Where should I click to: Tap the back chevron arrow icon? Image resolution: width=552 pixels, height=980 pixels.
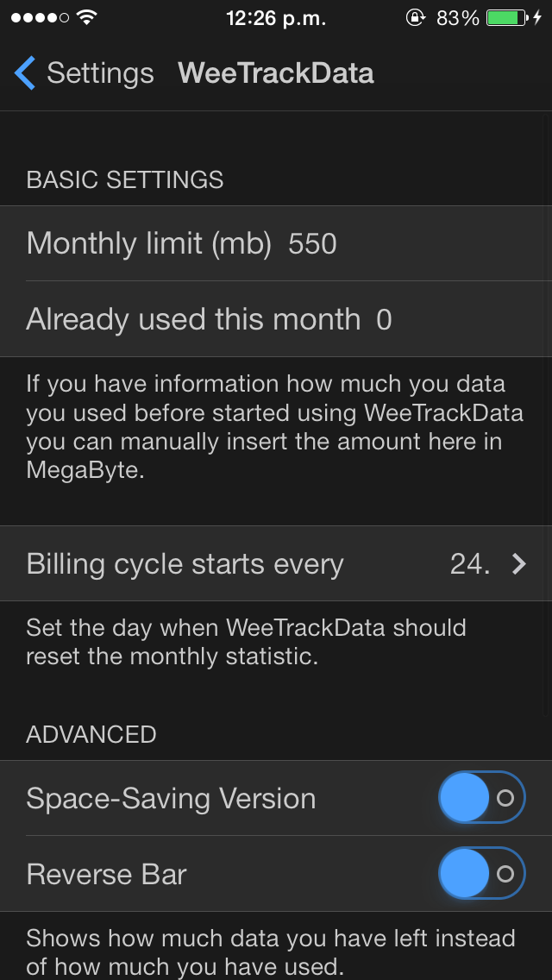25,73
